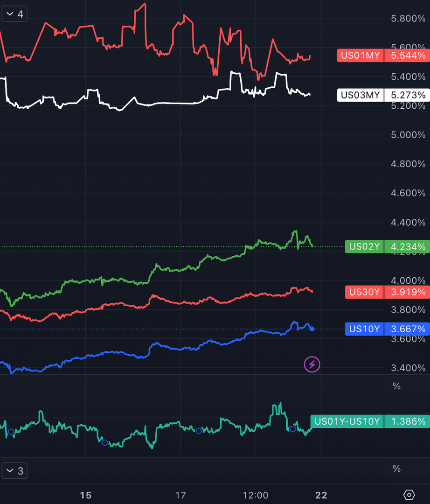Image resolution: width=430 pixels, height=504 pixels.
Task: Click the blue US10Y 3.667% label
Action: click(x=387, y=329)
